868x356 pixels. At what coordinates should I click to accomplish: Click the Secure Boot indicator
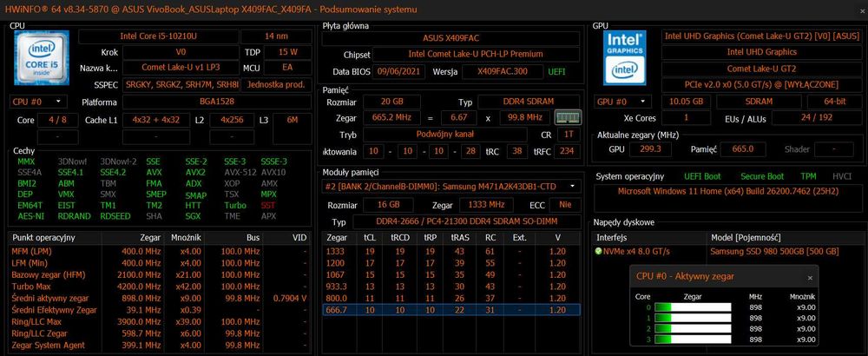tap(762, 176)
